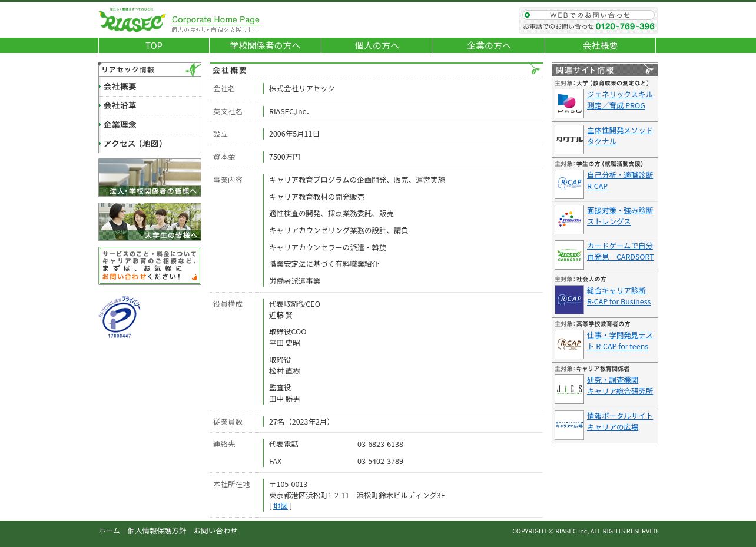Image resolution: width=756 pixels, height=547 pixels.
Task: Click the founding date 2006年5月11日
Action: (294, 134)
